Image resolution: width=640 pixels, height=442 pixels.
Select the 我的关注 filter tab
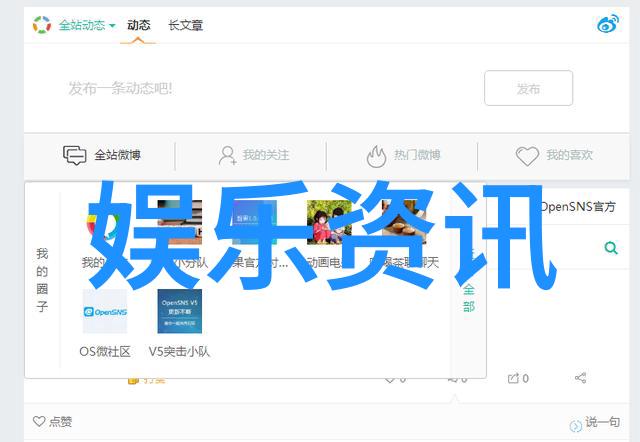coord(254,155)
